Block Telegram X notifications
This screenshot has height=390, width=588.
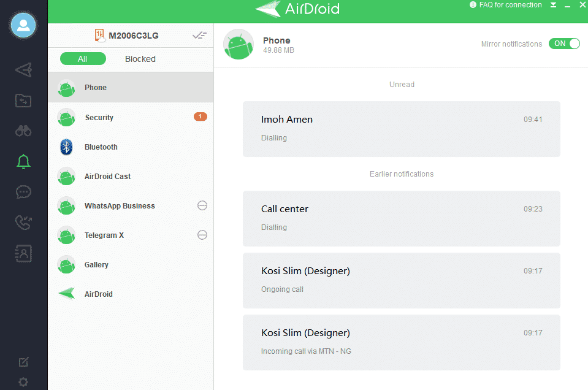(x=202, y=235)
